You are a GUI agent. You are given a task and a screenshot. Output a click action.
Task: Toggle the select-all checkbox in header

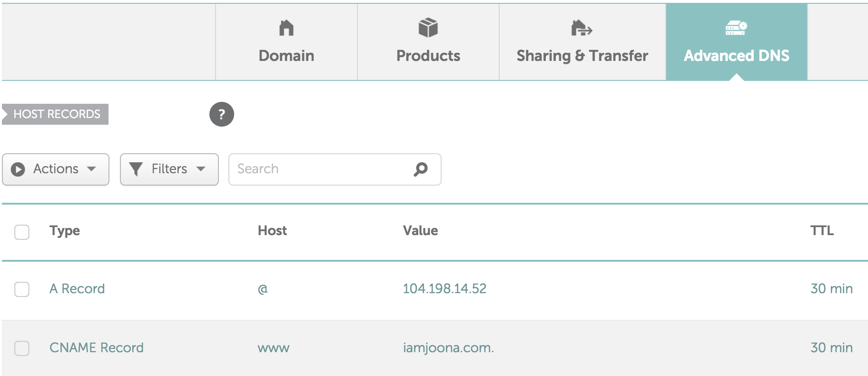coord(22,232)
